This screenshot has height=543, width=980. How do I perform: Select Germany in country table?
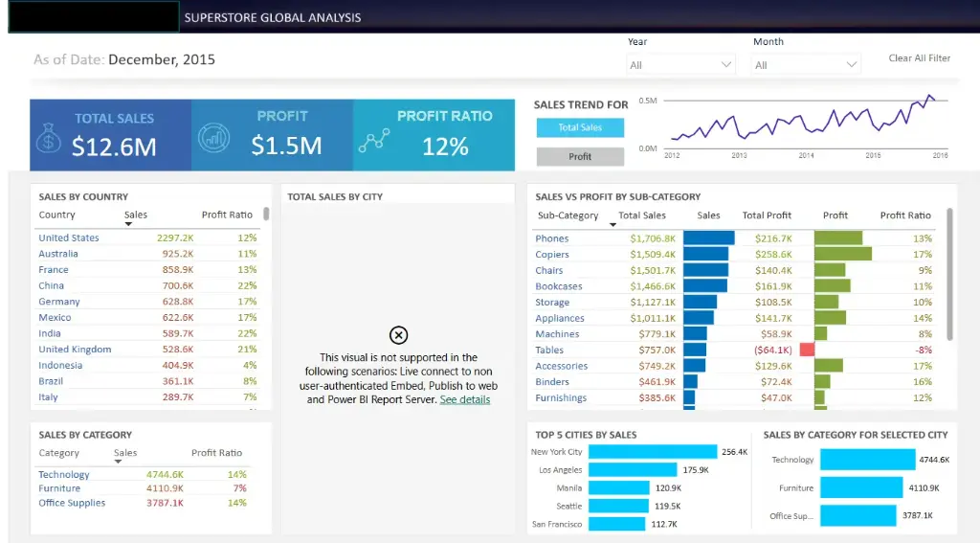tap(147, 302)
